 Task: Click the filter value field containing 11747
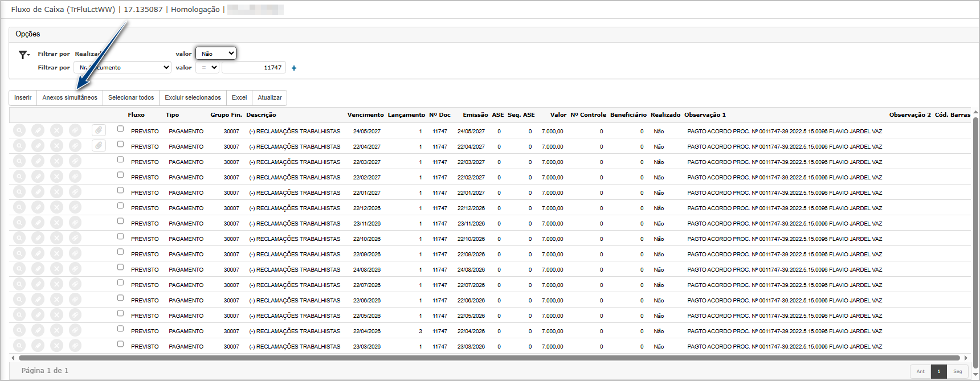[254, 68]
